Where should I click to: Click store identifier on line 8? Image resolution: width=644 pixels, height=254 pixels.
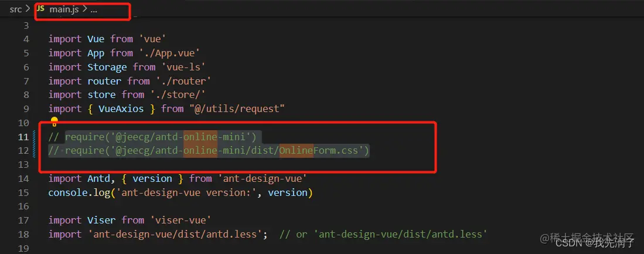pyautogui.click(x=101, y=94)
